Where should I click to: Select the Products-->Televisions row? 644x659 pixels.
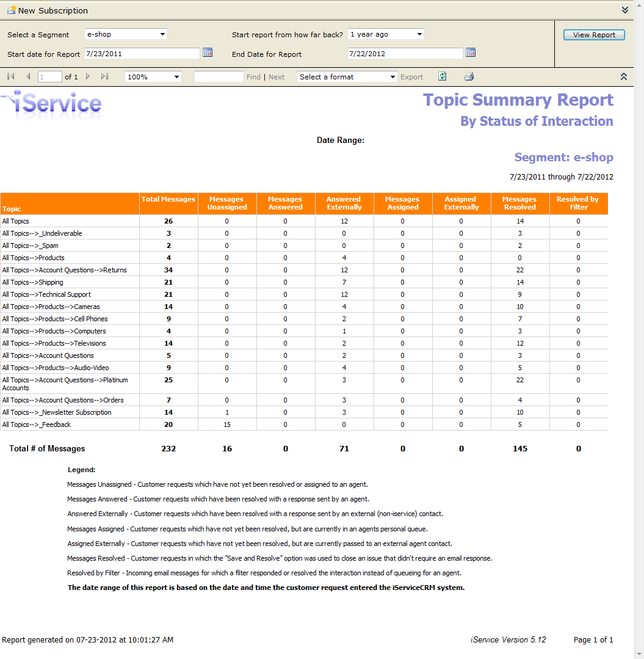[304, 343]
